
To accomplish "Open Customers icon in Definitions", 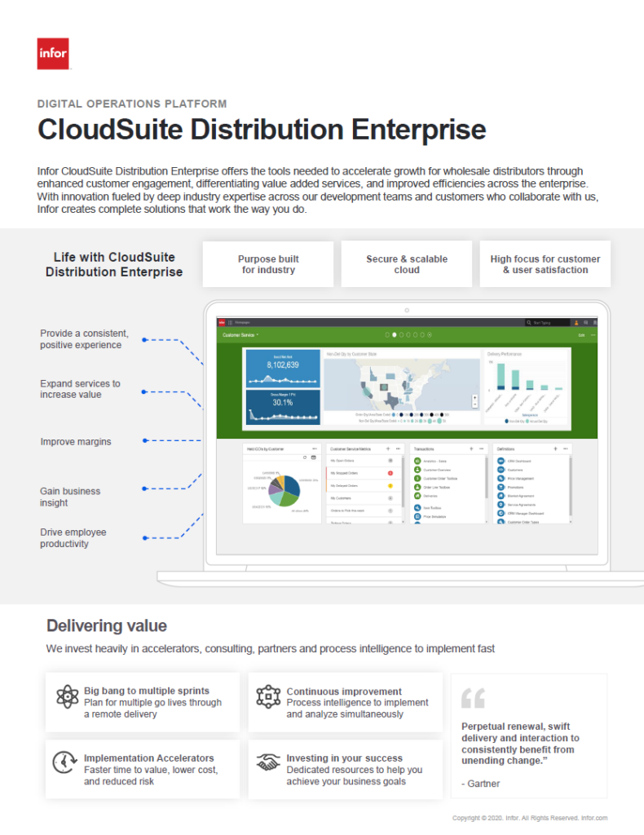I will click(501, 470).
